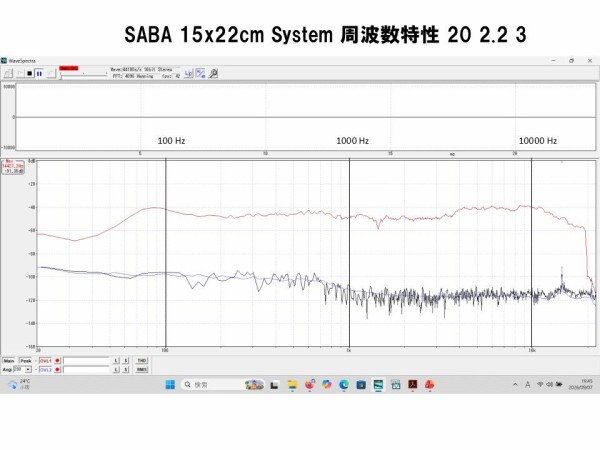This screenshot has height=450, width=600.
Task: Click the Stop playback button in WaveSpectra
Action: 29,73
